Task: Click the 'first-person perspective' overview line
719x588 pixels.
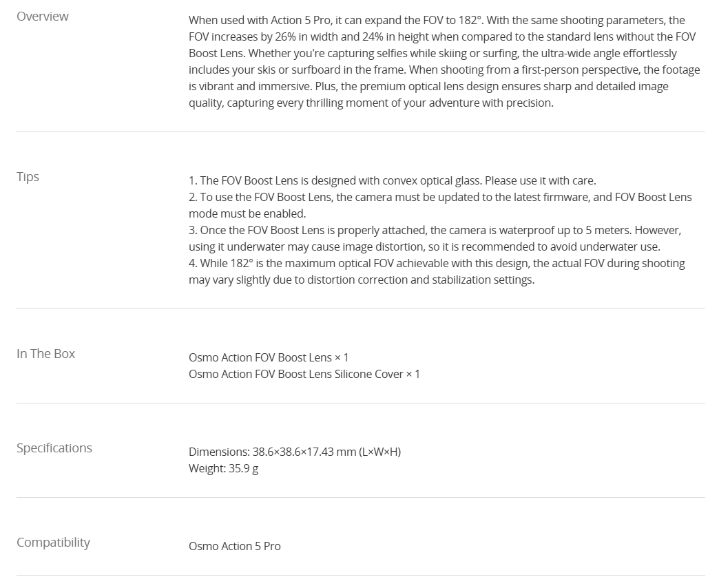Action: pos(444,70)
